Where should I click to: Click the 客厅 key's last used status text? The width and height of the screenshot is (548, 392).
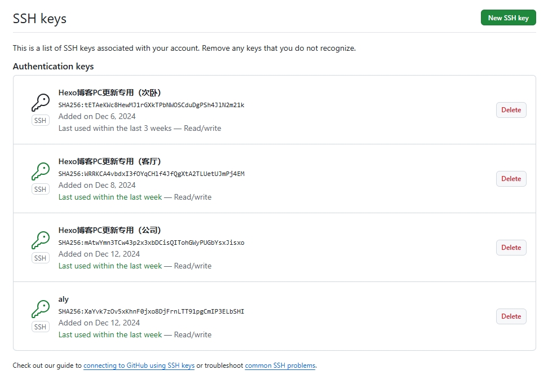[110, 197]
